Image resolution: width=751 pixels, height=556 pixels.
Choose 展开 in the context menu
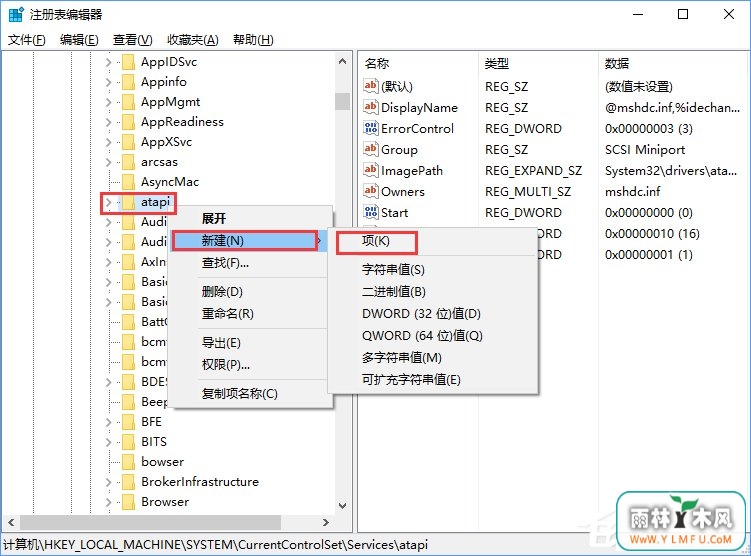click(x=251, y=218)
